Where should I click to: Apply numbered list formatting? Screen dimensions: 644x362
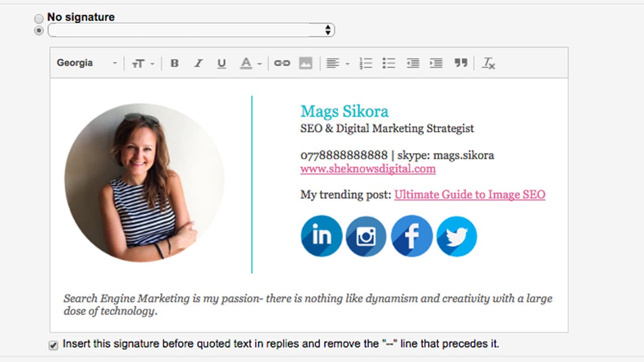point(366,63)
